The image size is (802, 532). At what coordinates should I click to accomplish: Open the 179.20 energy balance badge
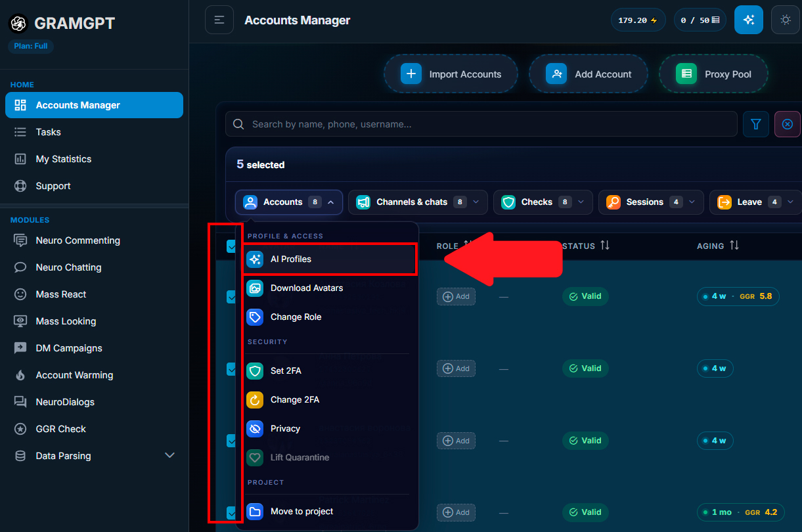point(638,20)
